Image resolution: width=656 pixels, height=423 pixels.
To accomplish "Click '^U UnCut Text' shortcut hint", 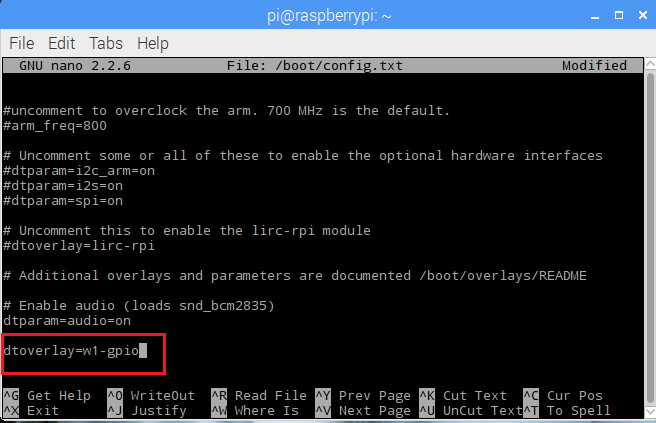I will pyautogui.click(x=471, y=411).
